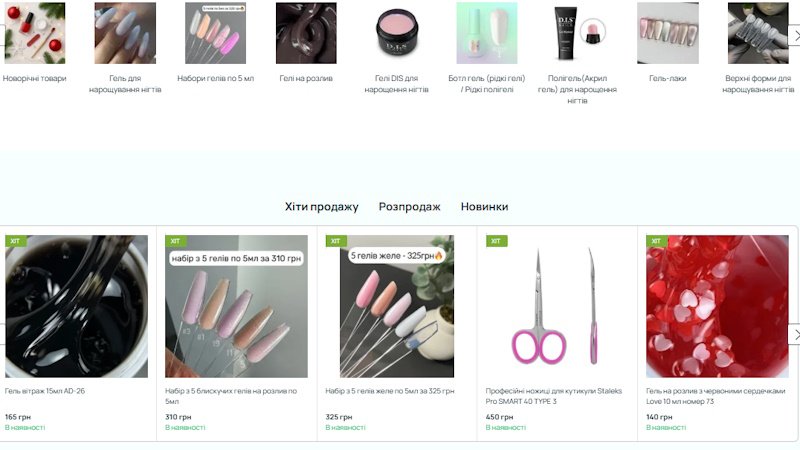
Task: Open Набір з 5 блискучих гелів product link
Action: coord(231,396)
